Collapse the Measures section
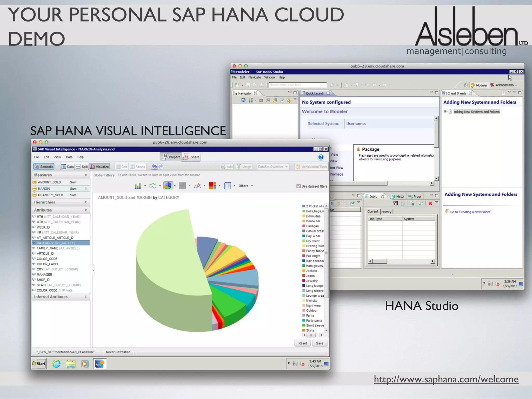 (86, 175)
